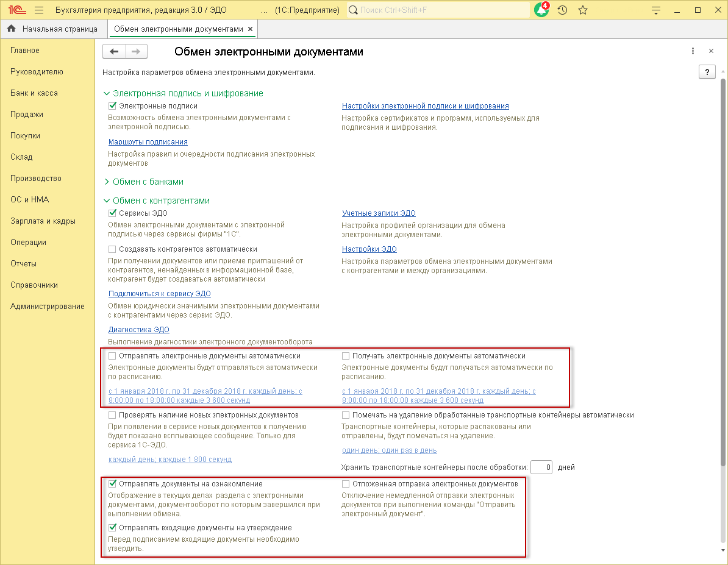Focus the Поиск Ctrl+Shift+F search field
728x565 pixels.
pos(438,10)
